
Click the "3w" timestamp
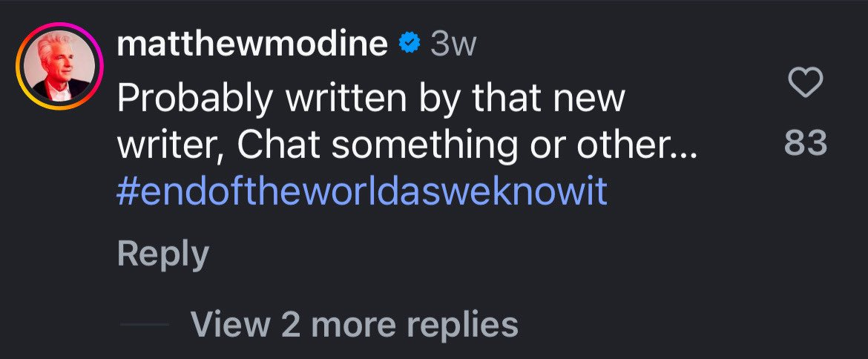coord(453,45)
